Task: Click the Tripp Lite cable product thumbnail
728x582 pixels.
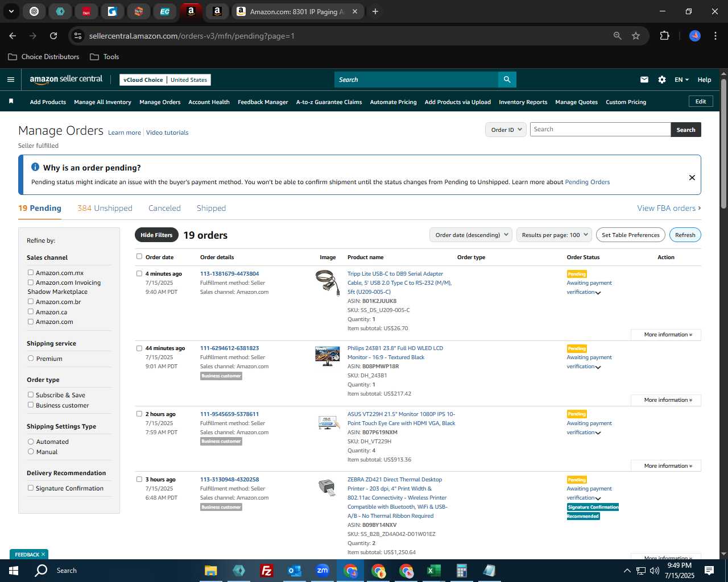Action: point(327,283)
